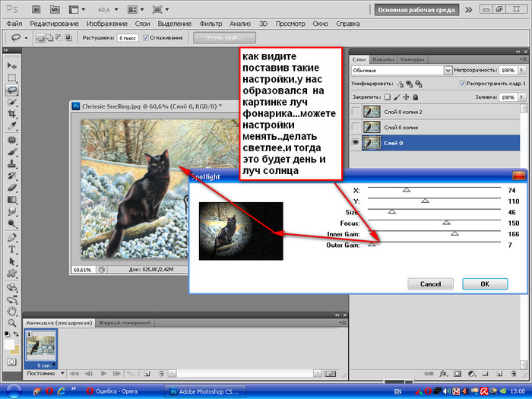This screenshot has width=532, height=399.
Task: Switch to the Журнал измерений tab
Action: (x=124, y=323)
